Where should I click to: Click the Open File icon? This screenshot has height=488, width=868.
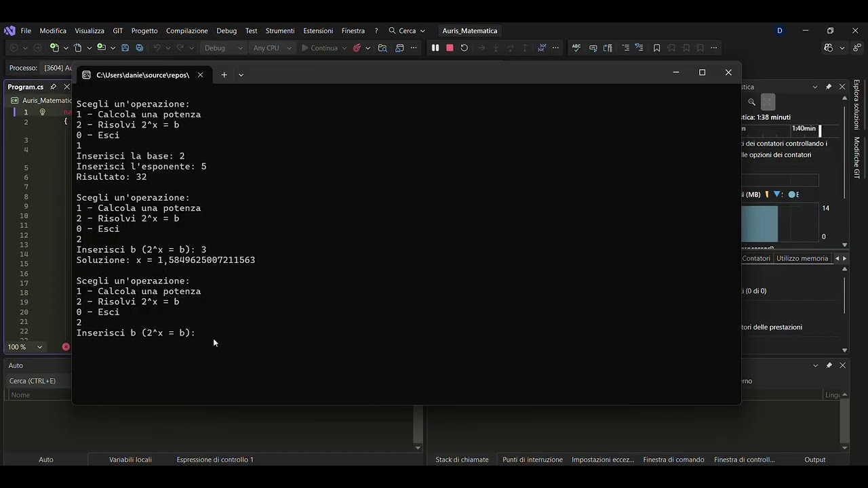(77, 48)
